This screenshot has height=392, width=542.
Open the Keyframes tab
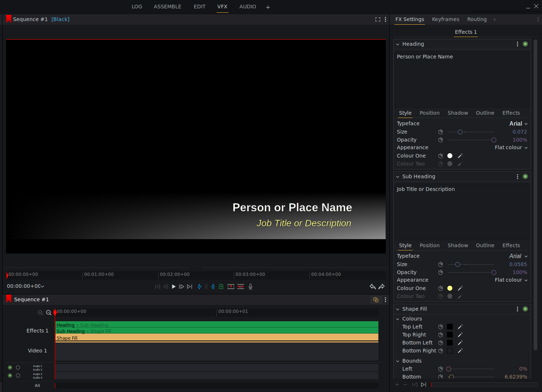[x=445, y=19]
